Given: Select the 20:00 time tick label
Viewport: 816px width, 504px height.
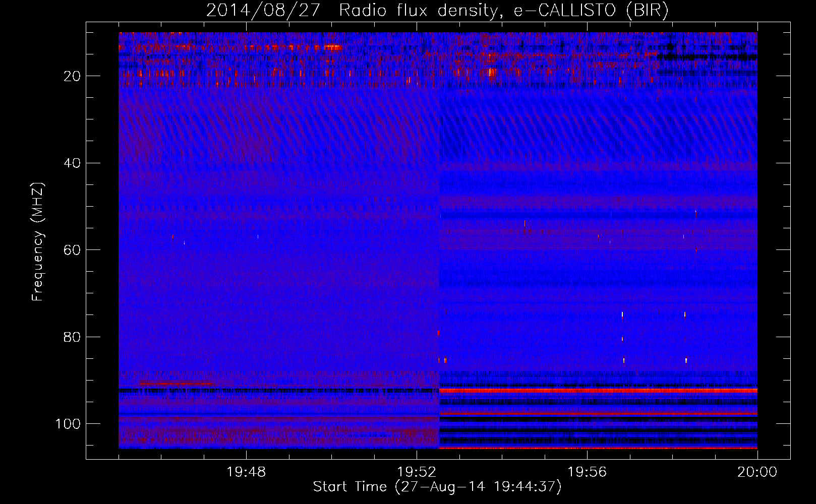Looking at the screenshot, I should pyautogui.click(x=757, y=472).
